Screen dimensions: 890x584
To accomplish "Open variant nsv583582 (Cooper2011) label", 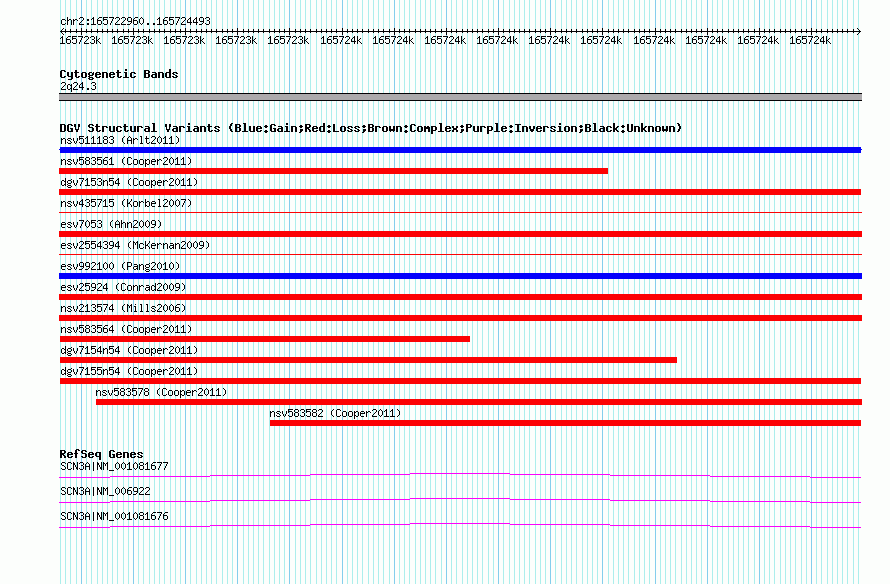I will tap(335, 413).
